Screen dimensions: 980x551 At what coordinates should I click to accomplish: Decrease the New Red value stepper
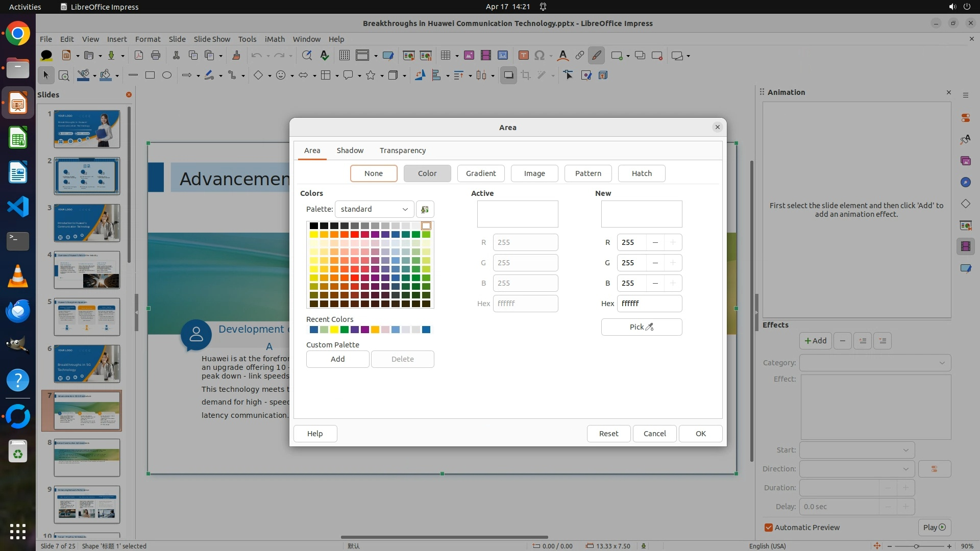(x=655, y=242)
